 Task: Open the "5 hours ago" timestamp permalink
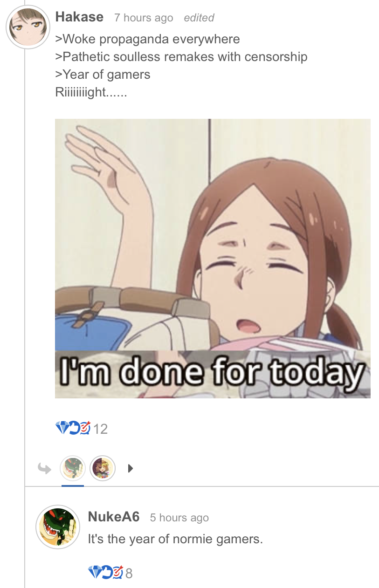(x=179, y=518)
